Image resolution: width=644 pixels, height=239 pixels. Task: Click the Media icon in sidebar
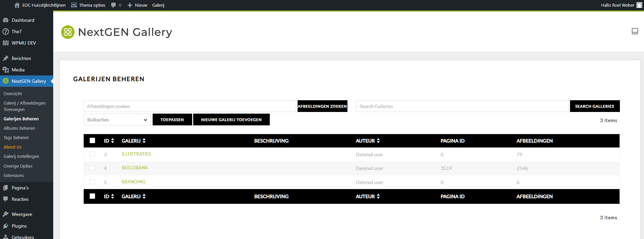click(6, 70)
